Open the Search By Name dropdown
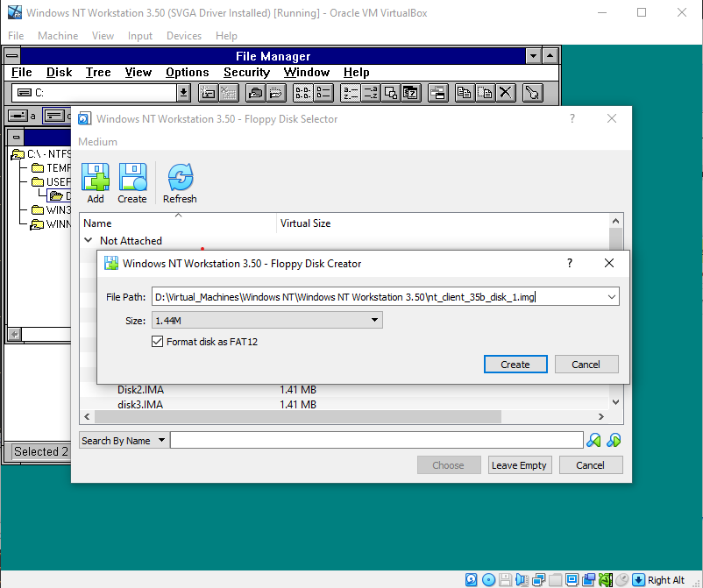703x588 pixels. click(124, 441)
